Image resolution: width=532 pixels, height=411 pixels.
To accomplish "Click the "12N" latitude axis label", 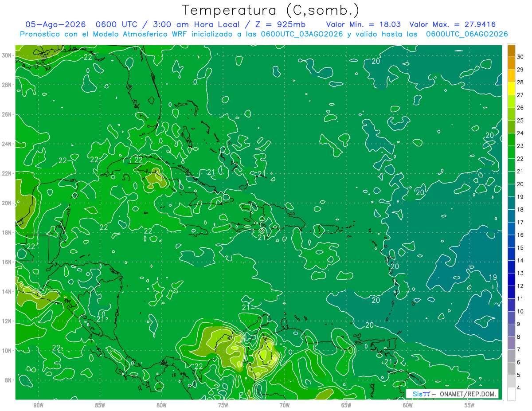I will click(x=6, y=321).
